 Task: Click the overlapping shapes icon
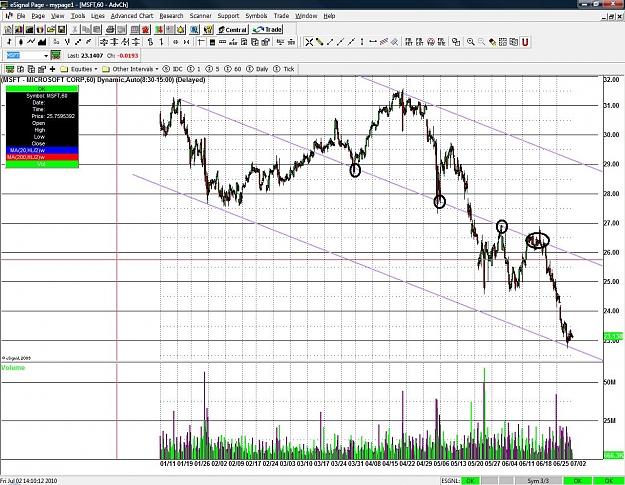point(456,42)
